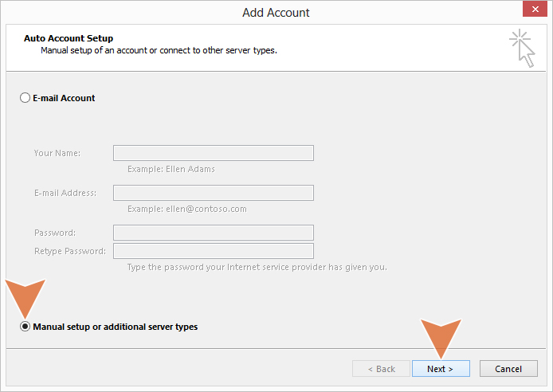Screen dimensions: 553x392
Task: Click the Cancel button
Action: pyautogui.click(x=508, y=369)
